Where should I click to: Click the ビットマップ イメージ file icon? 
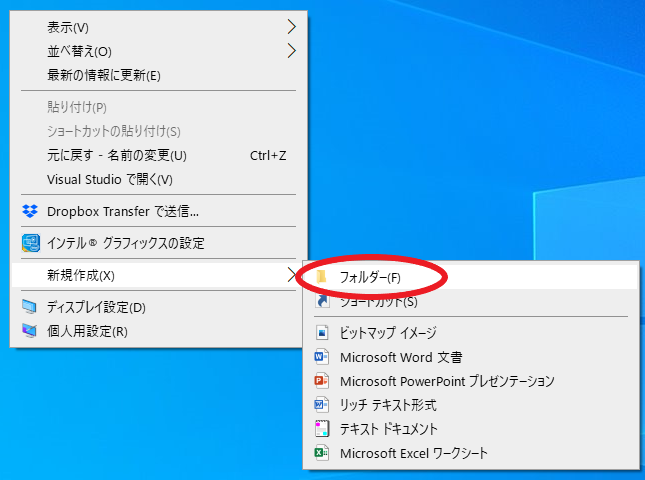pyautogui.click(x=322, y=332)
